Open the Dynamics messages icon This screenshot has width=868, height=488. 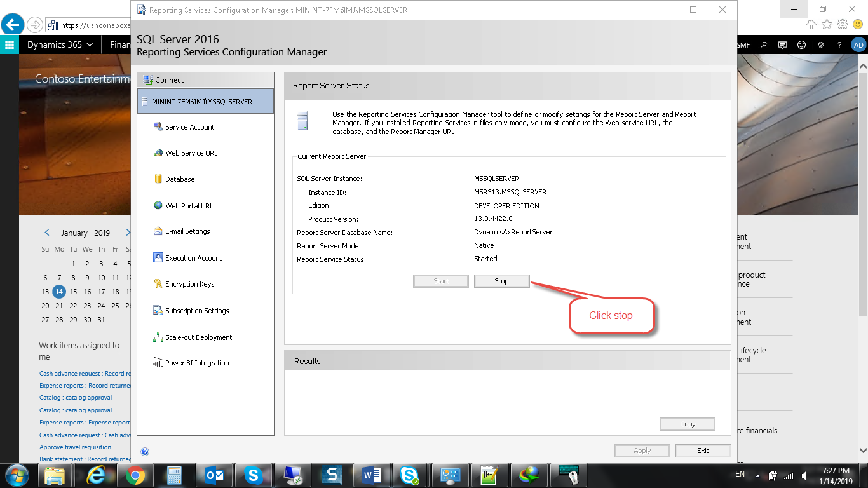pyautogui.click(x=783, y=45)
